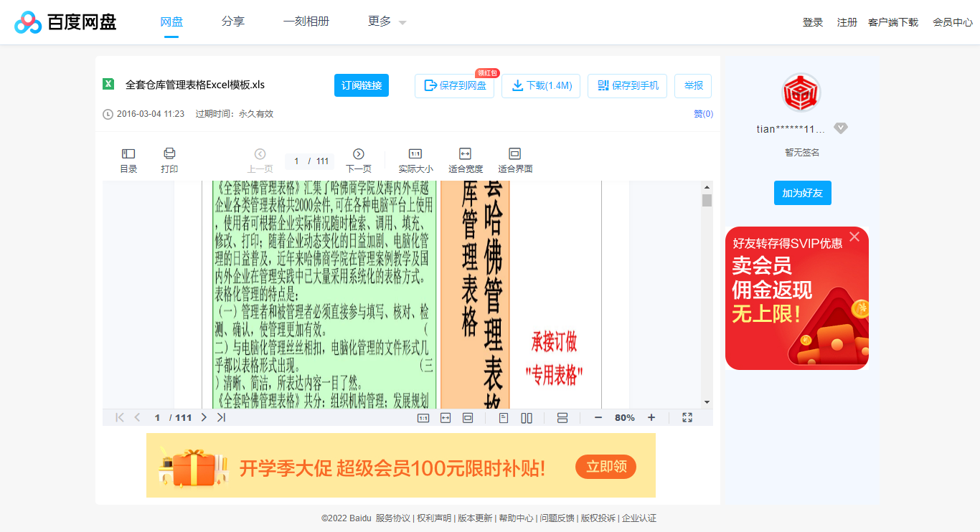Toggle continuous scroll layout mode
The width and height of the screenshot is (980, 532).
click(x=562, y=417)
